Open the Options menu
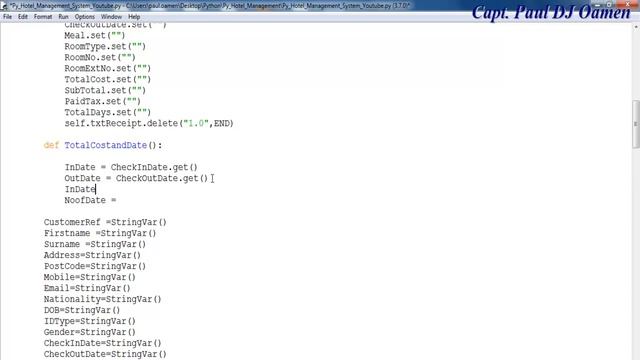The image size is (640, 360). [84, 17]
